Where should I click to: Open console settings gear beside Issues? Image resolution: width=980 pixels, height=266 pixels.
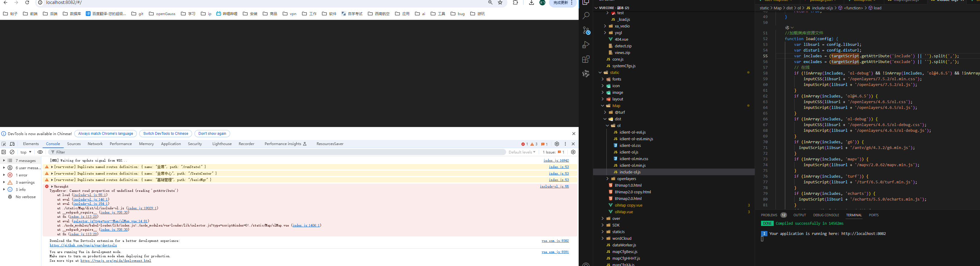coord(573,152)
